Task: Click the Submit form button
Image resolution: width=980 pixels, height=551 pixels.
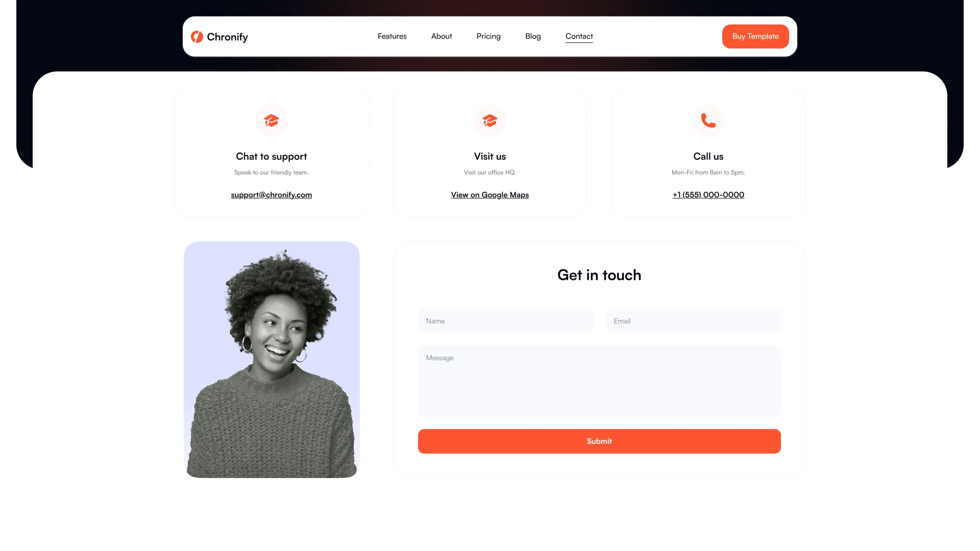Action: click(x=598, y=441)
